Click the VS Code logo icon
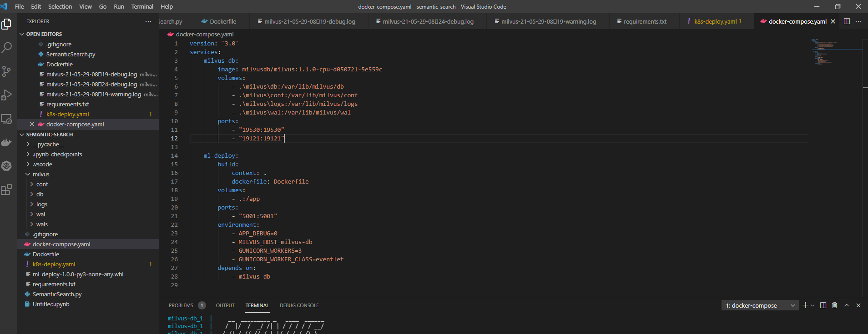 pos(5,6)
